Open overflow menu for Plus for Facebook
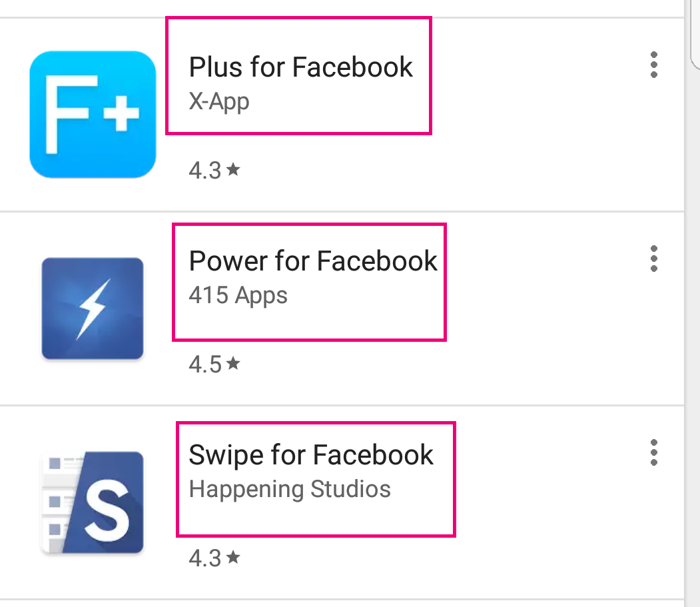This screenshot has height=607, width=700. pyautogui.click(x=654, y=65)
